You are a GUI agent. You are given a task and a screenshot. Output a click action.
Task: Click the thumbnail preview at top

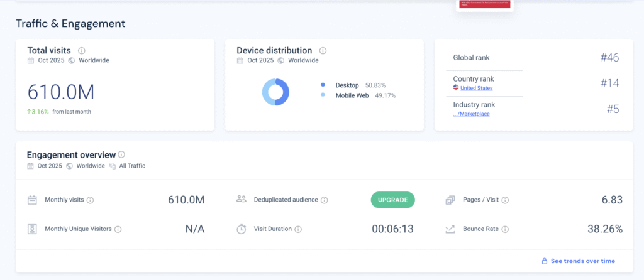(x=485, y=5)
